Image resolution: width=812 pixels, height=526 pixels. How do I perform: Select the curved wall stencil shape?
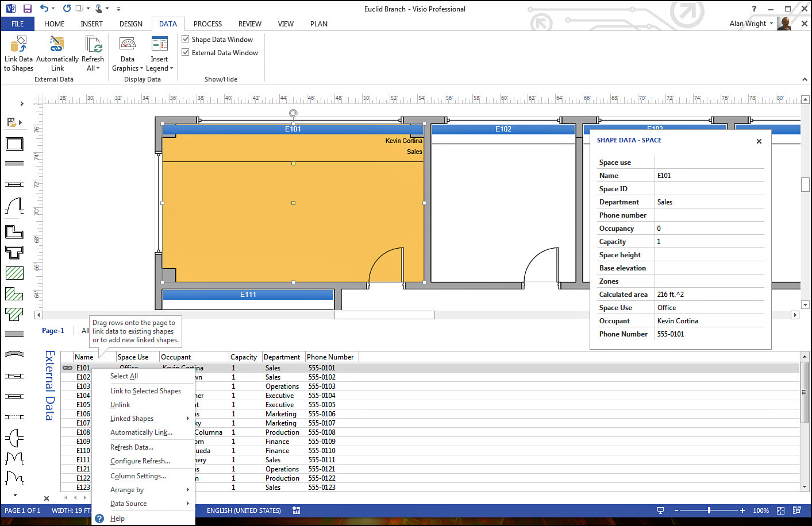point(14,354)
